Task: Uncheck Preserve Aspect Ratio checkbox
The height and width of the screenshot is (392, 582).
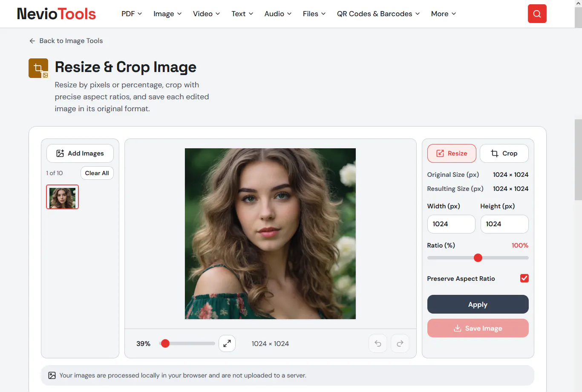Action: pyautogui.click(x=524, y=278)
